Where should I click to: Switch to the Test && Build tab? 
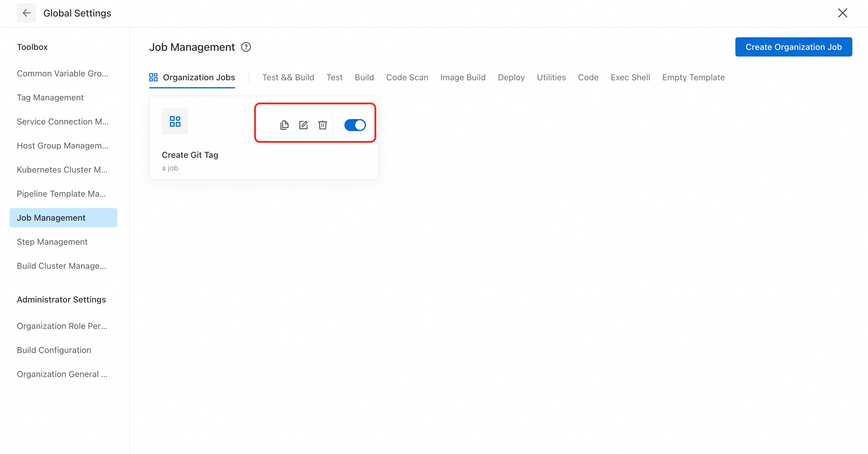tap(288, 78)
